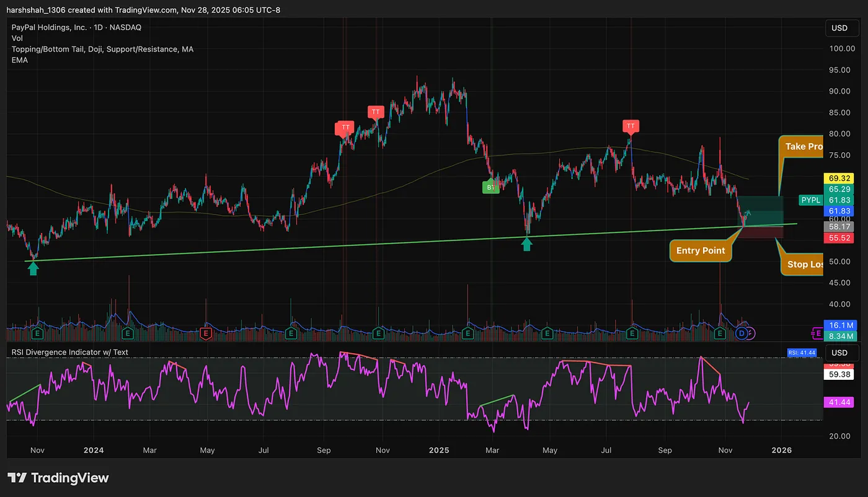Select the Entry Point callout
Viewport: 868px width, 497px height.
701,251
